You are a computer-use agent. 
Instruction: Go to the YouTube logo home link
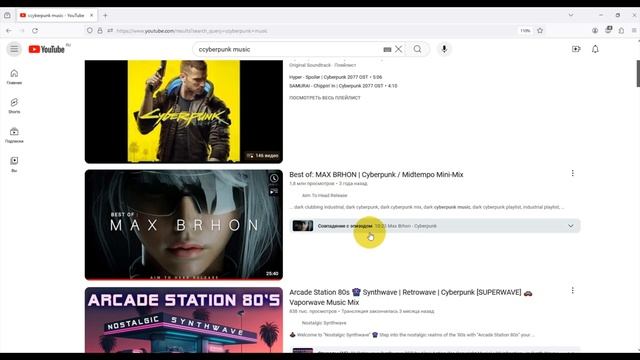click(x=47, y=49)
